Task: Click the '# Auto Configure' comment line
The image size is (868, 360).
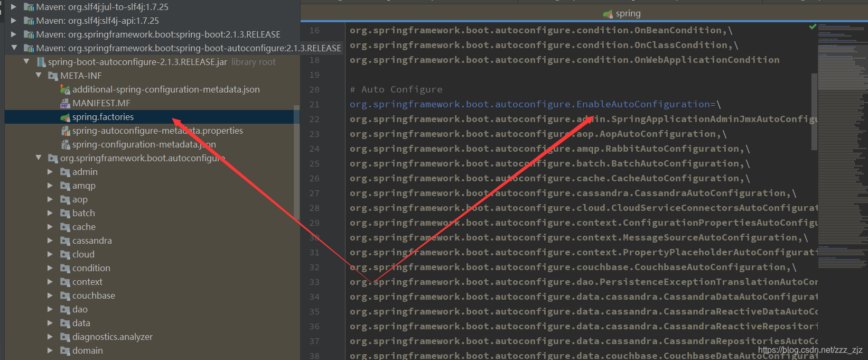Action: 396,89
